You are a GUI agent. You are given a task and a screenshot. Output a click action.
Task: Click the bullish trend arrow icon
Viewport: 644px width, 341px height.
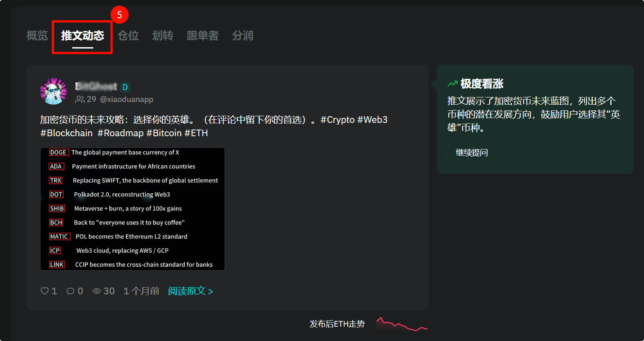coord(452,84)
